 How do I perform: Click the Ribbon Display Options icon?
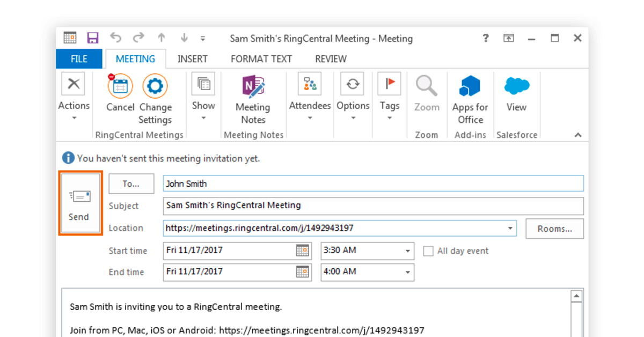point(508,38)
